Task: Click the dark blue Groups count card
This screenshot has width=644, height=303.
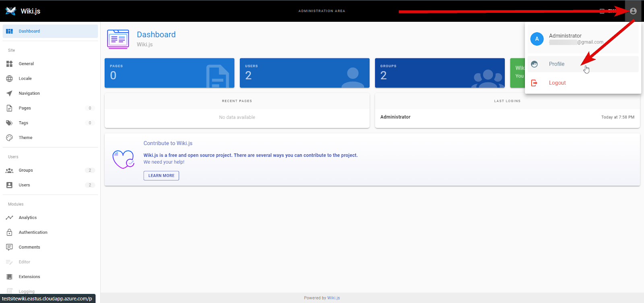Action: coord(440,73)
